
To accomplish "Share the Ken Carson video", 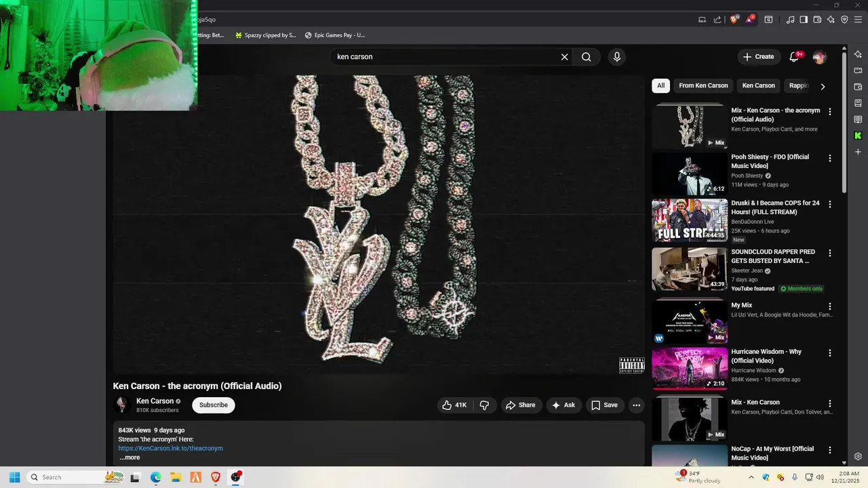I will (x=521, y=405).
